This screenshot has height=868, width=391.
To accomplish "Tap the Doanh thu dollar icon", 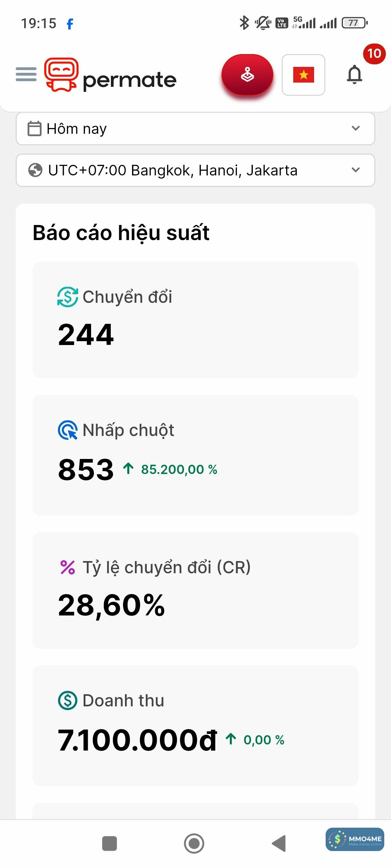I will tap(68, 701).
